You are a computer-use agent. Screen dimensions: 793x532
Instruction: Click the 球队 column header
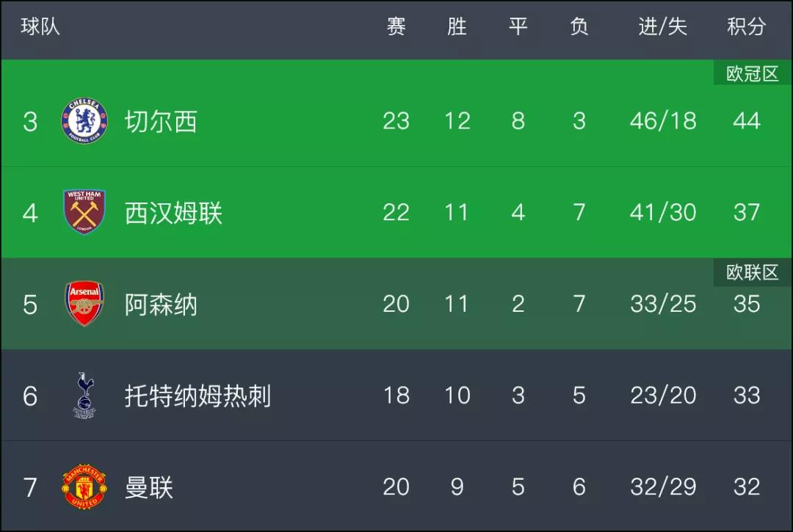pos(40,26)
